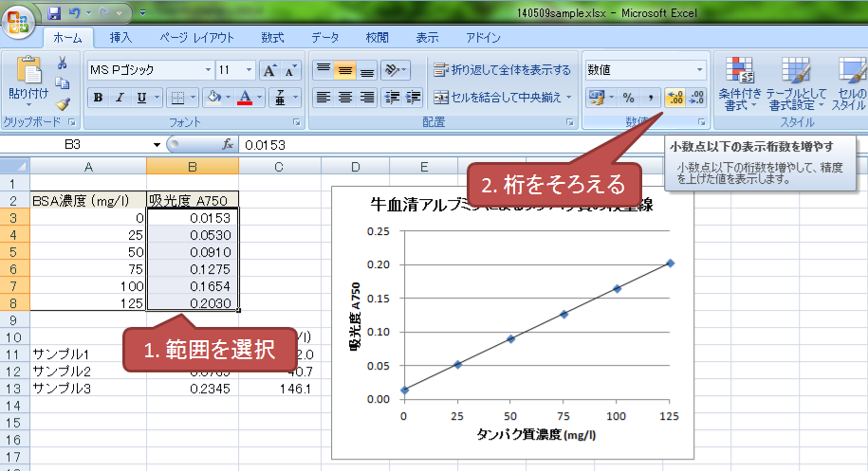Click Increase Decimal button
This screenshot has height=471, width=868.
coord(674,97)
